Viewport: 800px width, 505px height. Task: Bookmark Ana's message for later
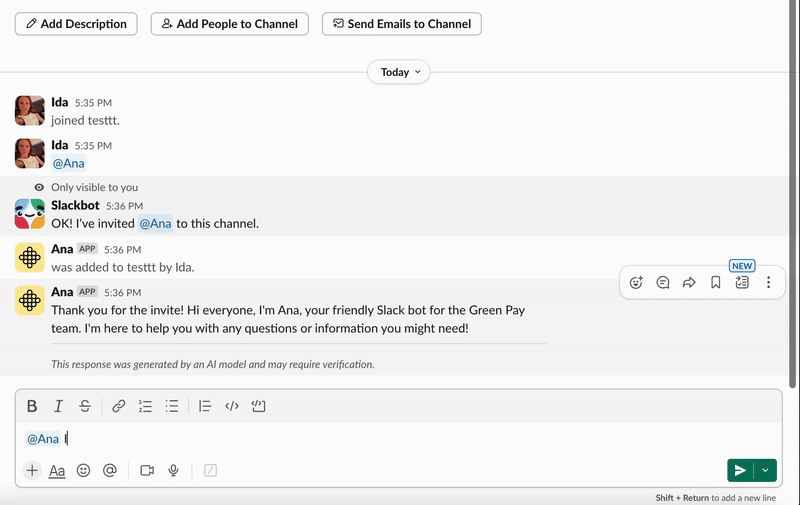click(x=715, y=282)
